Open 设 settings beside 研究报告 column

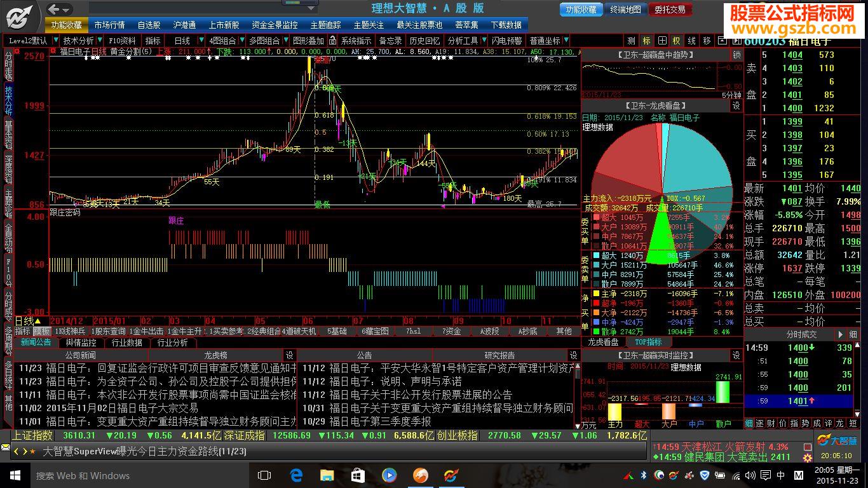point(573,355)
